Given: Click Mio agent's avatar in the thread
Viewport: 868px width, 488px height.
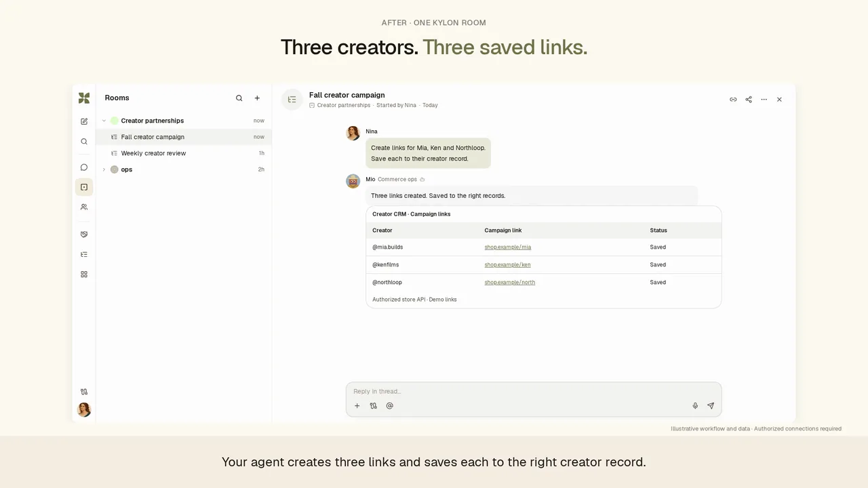Looking at the screenshot, I should (353, 181).
